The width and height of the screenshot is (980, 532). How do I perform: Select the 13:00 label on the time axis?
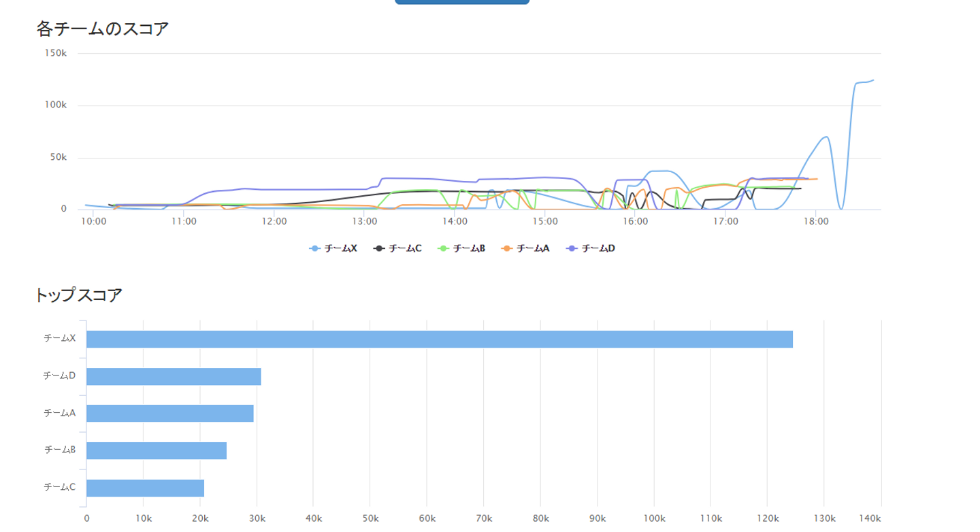click(364, 221)
